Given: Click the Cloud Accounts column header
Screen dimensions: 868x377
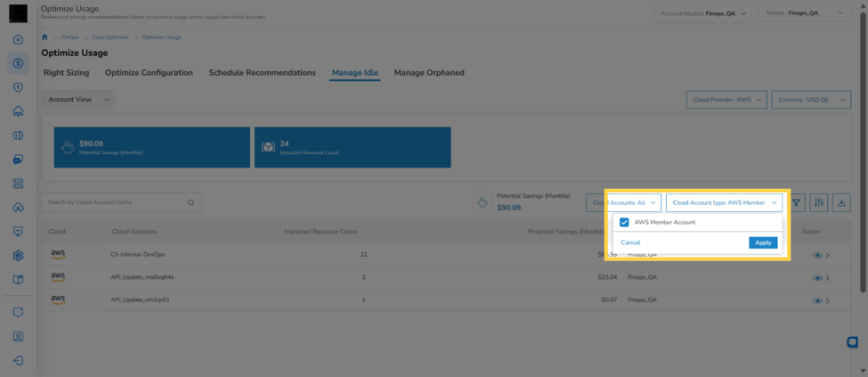Looking at the screenshot, I should [x=134, y=231].
